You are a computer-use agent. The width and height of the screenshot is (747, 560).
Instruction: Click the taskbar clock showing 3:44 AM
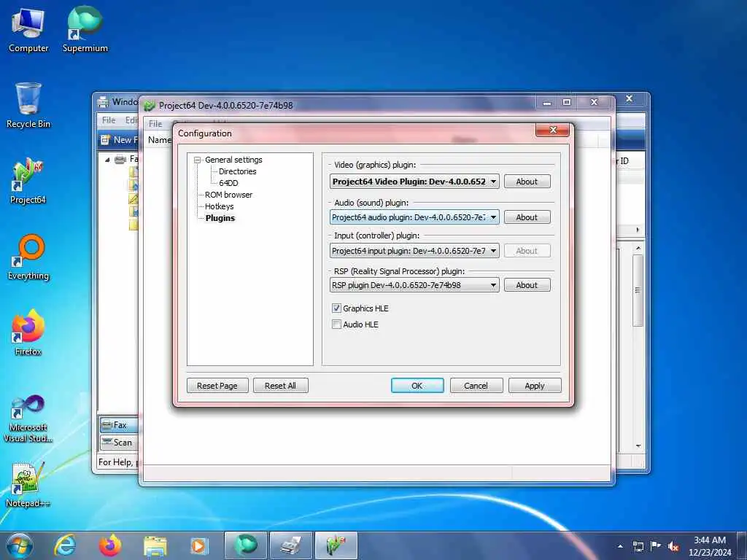point(710,546)
